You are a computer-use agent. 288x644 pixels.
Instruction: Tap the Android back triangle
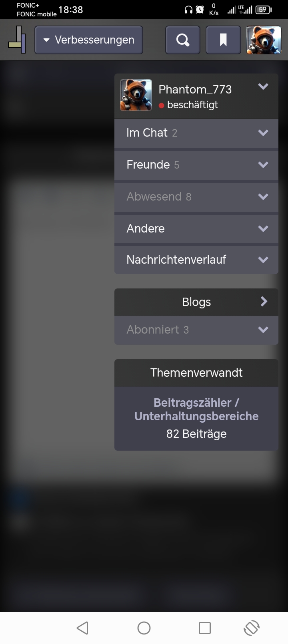coord(82,628)
